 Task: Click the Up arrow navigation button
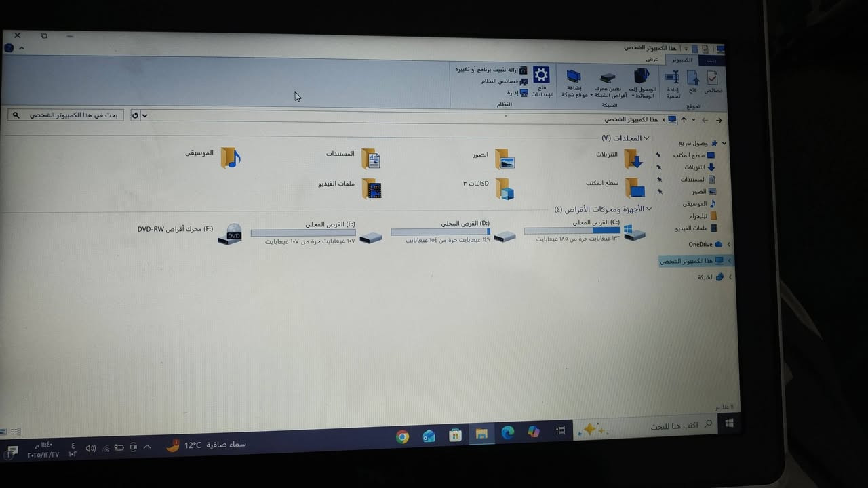tap(684, 120)
